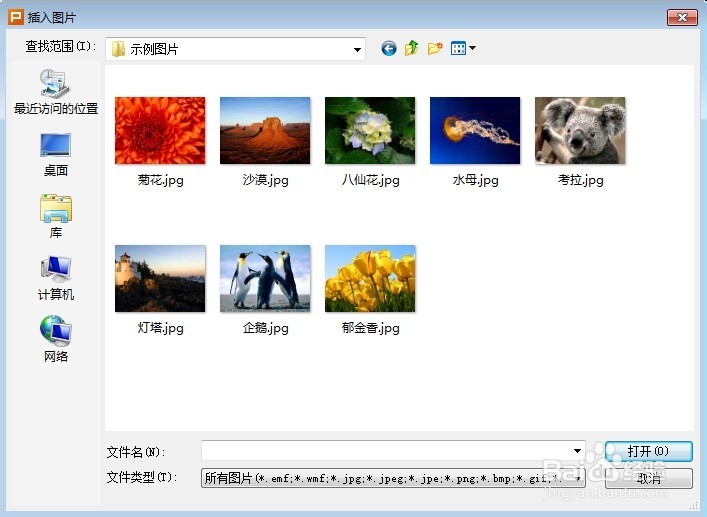
Task: Go back using the blue arrow icon
Action: (389, 48)
